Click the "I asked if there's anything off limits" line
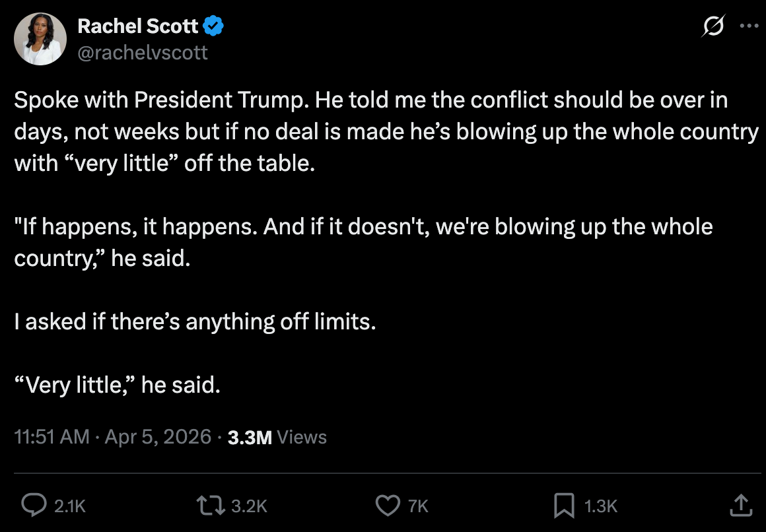This screenshot has height=532, width=766. coord(195,321)
